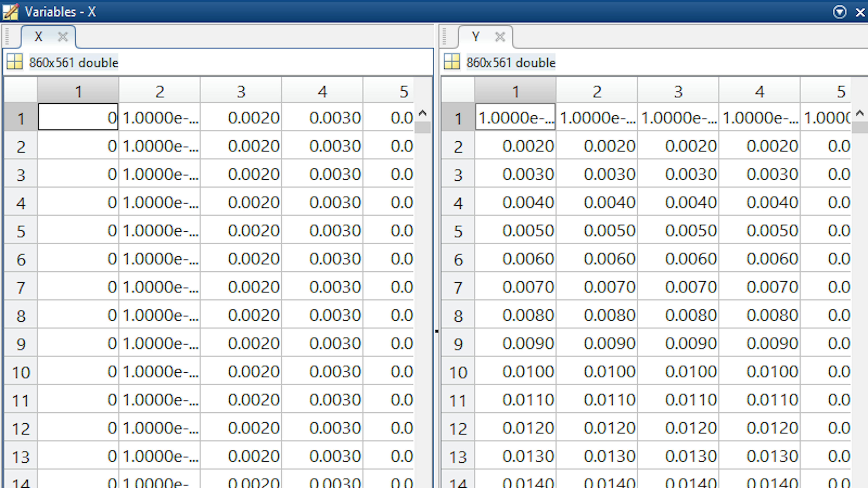Click Y cell 0.0130 in column 1

(x=516, y=455)
